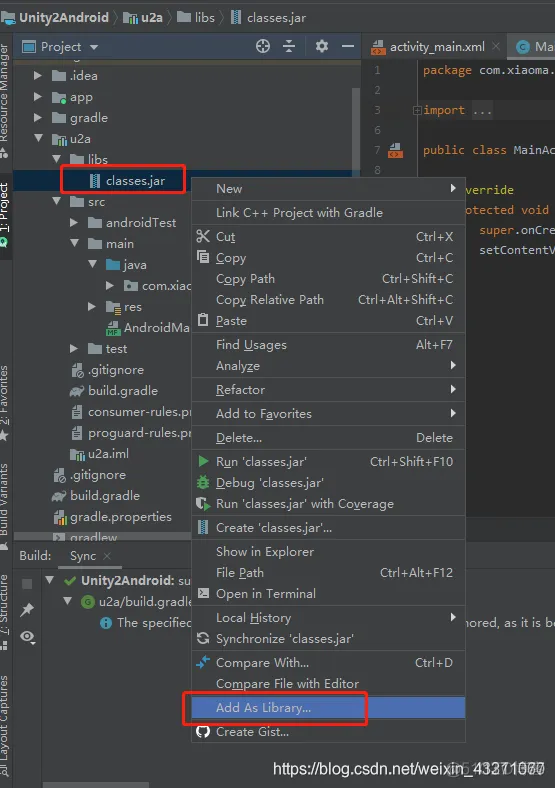Image resolution: width=555 pixels, height=788 pixels.
Task: Toggle the eye view icon in Build panel
Action: (27, 637)
